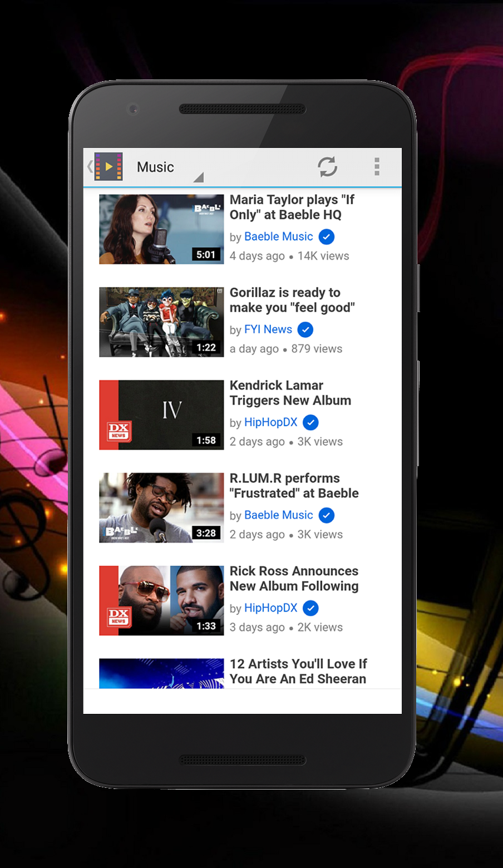Open the 12 Artists Ed Sheeran thumbnail
503x868 pixels.
click(161, 673)
